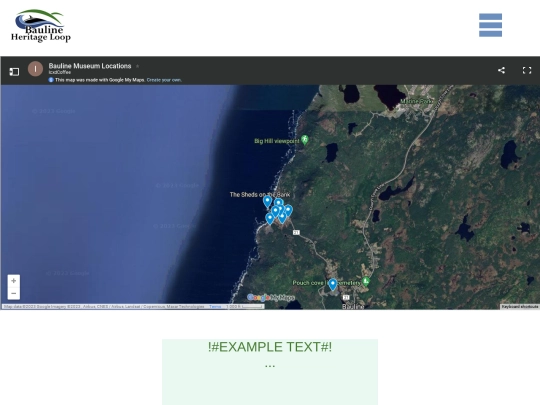The image size is (540, 405).
Task: Click the Bauline Museum Locations title
Action: (90, 66)
